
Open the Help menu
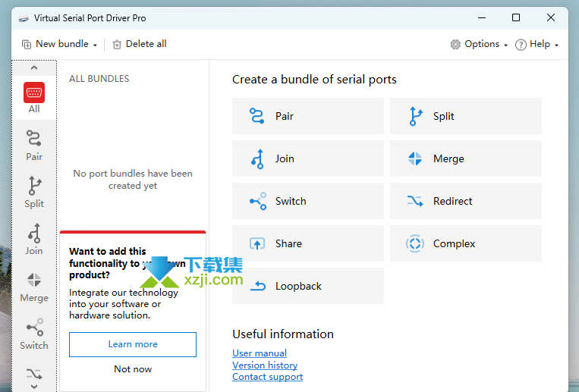pyautogui.click(x=537, y=44)
